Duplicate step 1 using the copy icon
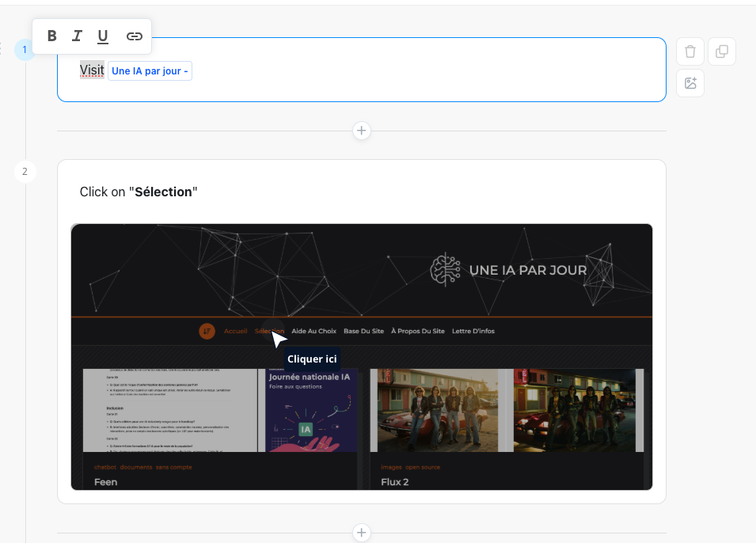 coord(722,51)
